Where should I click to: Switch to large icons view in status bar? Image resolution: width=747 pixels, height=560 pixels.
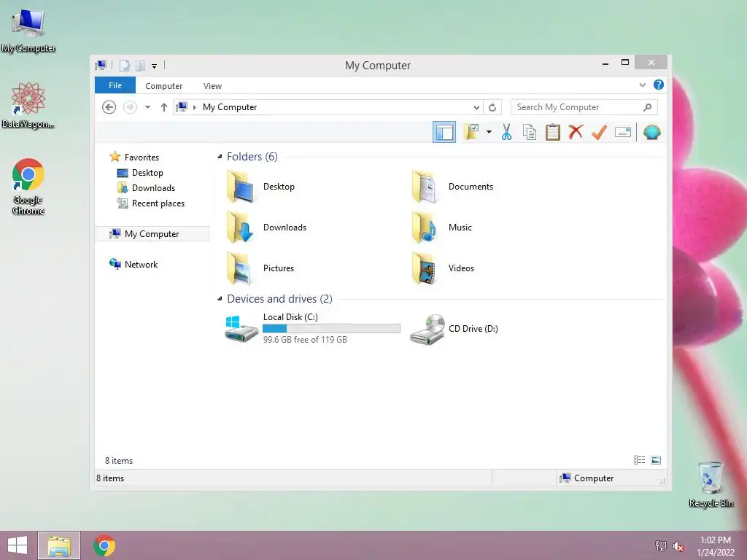(x=656, y=460)
